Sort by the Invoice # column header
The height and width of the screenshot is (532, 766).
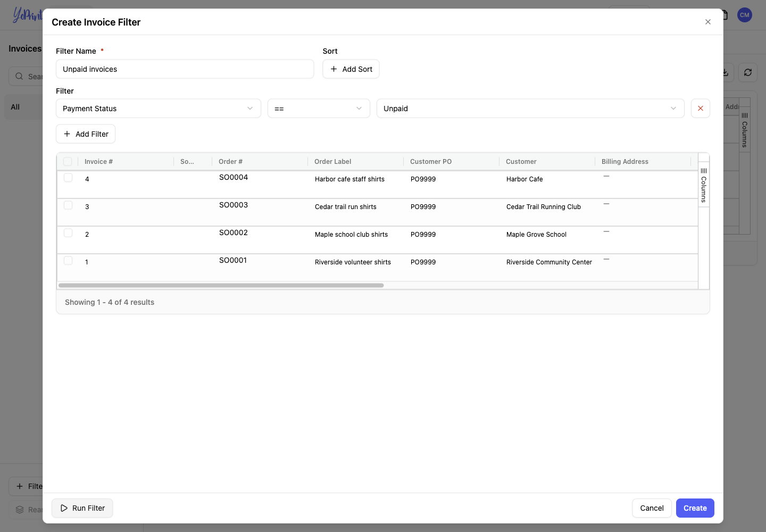pos(98,162)
